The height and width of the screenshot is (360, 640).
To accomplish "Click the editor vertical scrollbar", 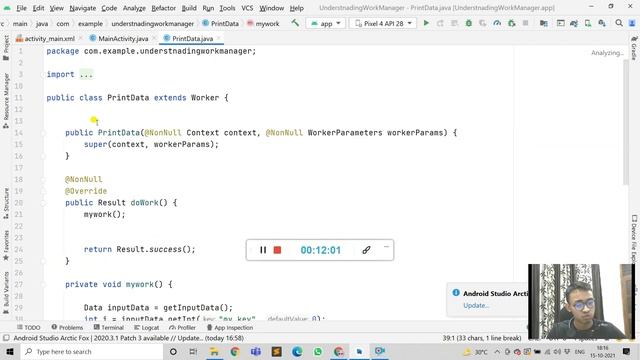I will pos(626,122).
